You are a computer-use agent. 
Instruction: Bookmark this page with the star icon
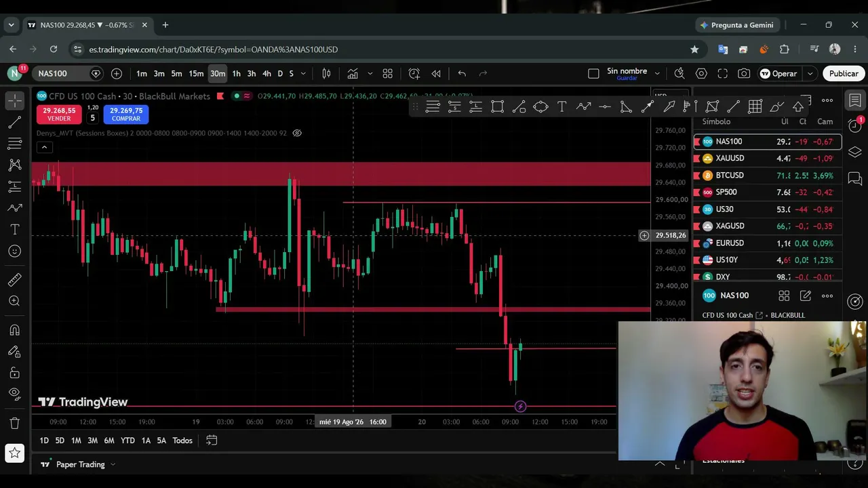pos(694,49)
